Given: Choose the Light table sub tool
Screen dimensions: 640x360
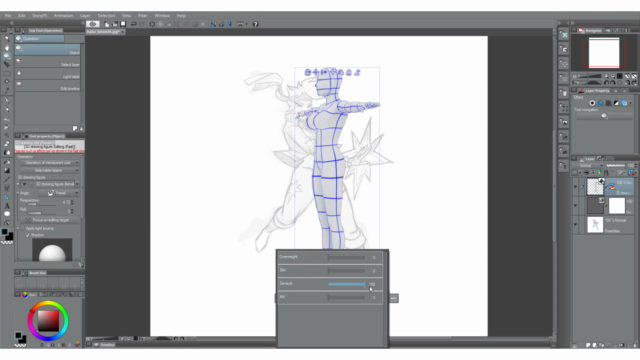Looking at the screenshot, I should point(47,74).
